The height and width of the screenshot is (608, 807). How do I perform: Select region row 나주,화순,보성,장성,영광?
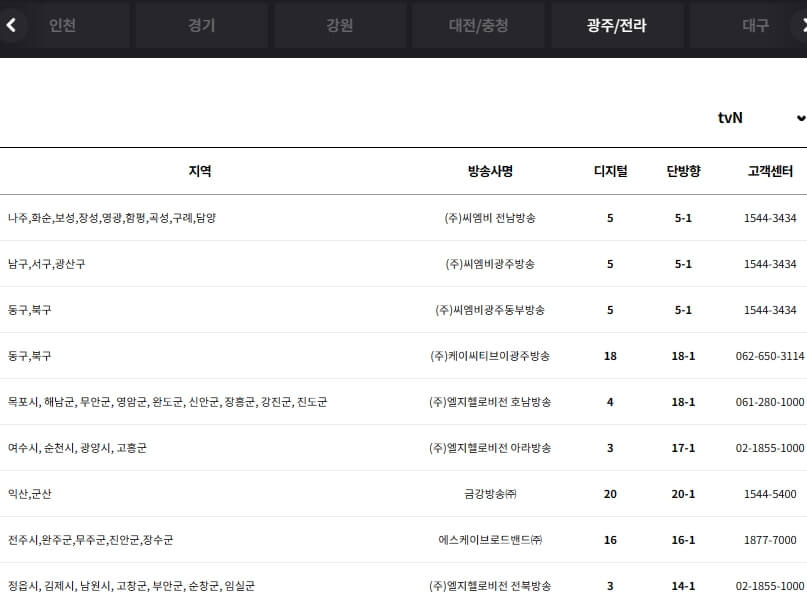[112, 218]
